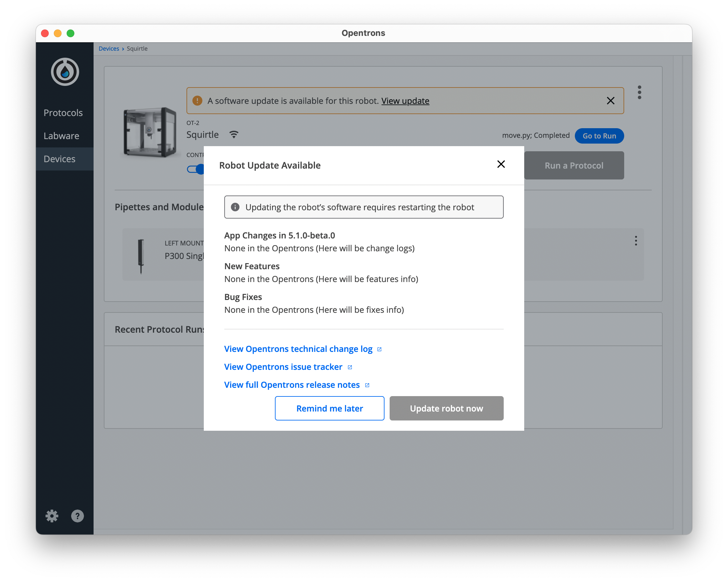The height and width of the screenshot is (582, 728).
Task: Click 'App Changes in 5.1.0-beta.0' heading
Action: [x=280, y=236]
